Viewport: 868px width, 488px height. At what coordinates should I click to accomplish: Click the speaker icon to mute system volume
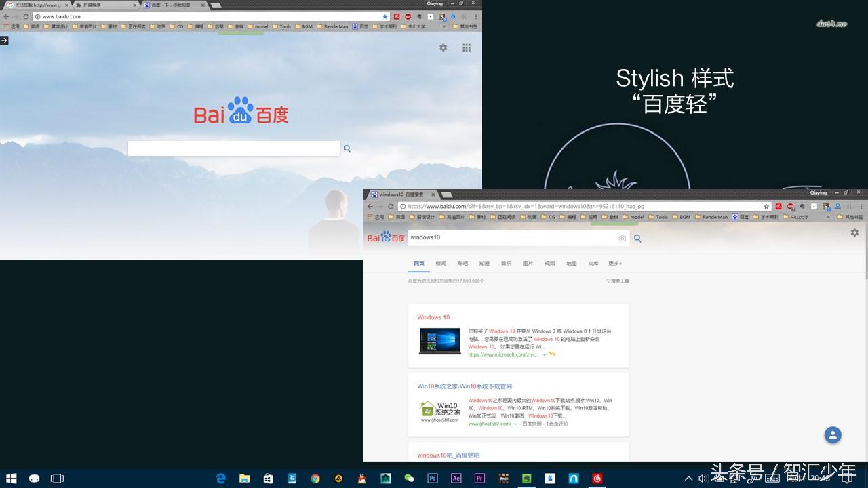[x=702, y=478]
